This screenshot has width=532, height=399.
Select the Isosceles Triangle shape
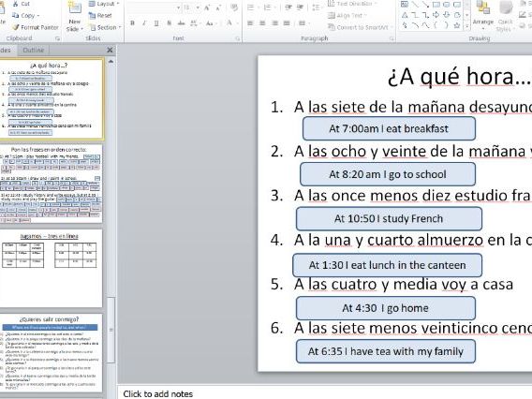tap(405, 15)
